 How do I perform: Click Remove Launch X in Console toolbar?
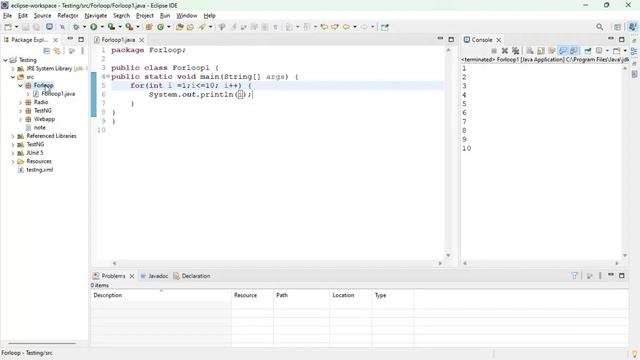505,51
